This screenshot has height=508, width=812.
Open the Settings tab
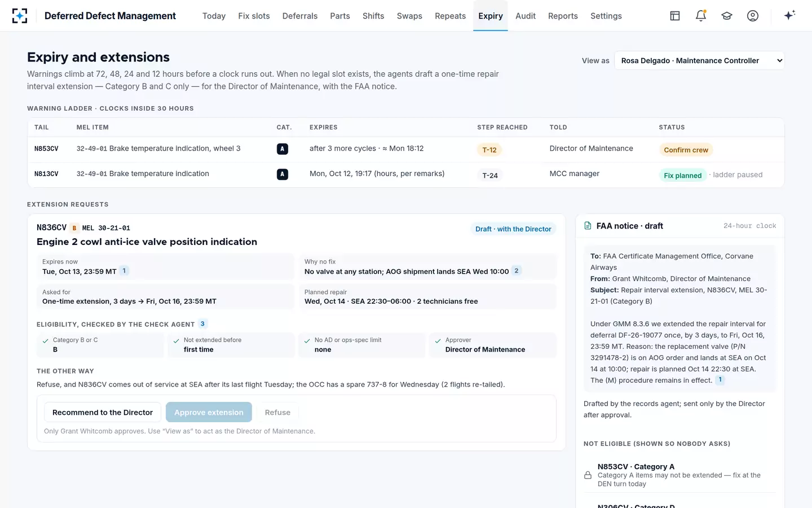tap(606, 16)
